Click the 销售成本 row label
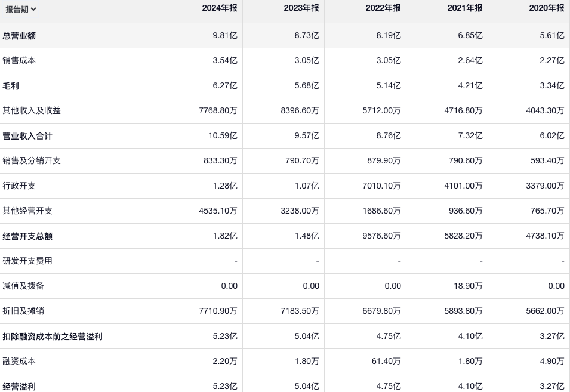The height and width of the screenshot is (392, 570). 19,61
